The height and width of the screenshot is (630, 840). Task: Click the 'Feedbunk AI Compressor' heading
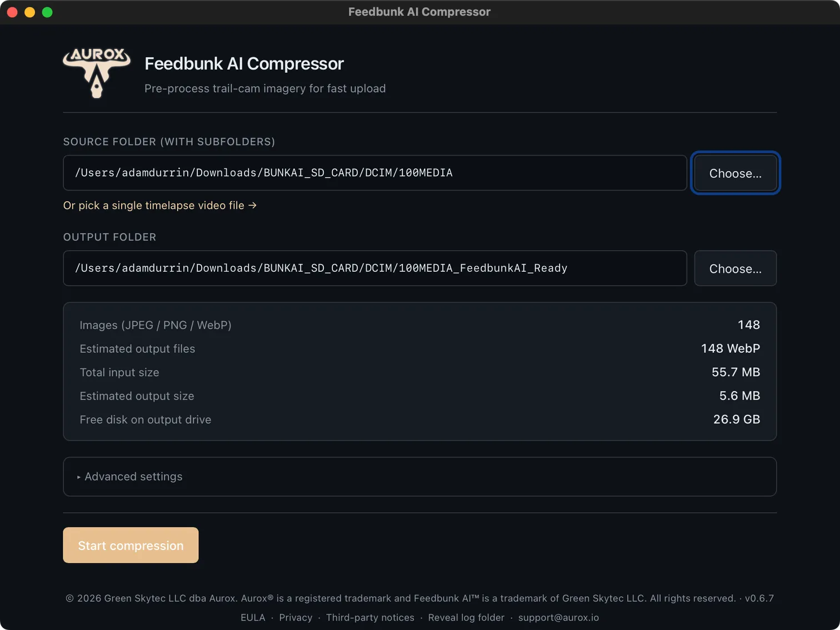pos(244,64)
